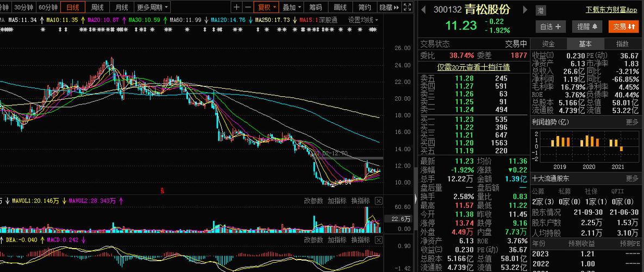The width and height of the screenshot is (644, 272).
Task: Click MA250:17.73 indicator label
Action: tap(272, 20)
